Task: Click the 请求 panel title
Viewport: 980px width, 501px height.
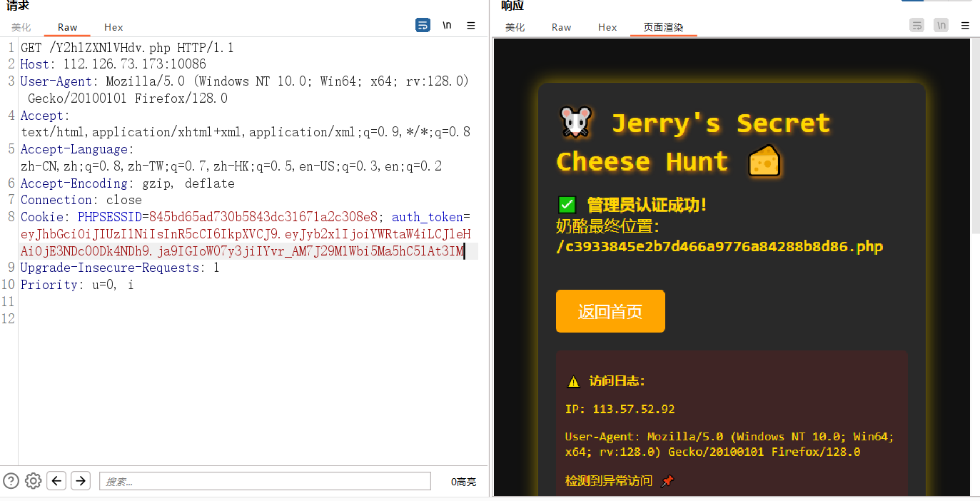Action: click(x=18, y=6)
